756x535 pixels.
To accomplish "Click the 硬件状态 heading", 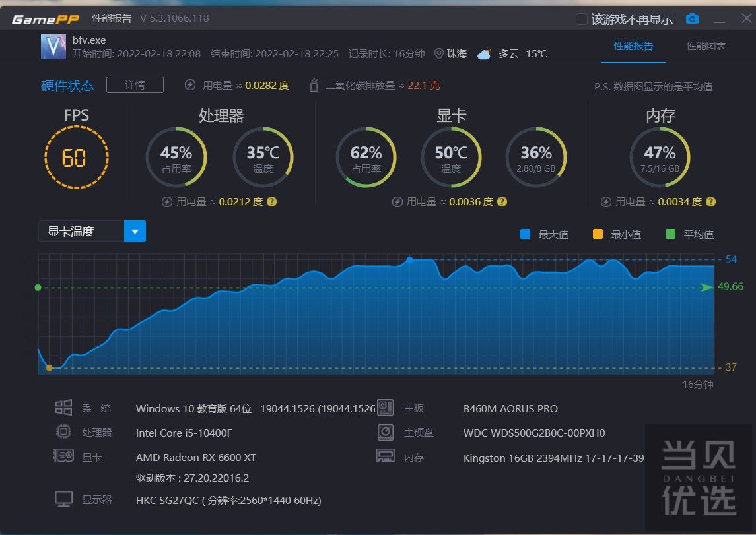I will tap(67, 86).
